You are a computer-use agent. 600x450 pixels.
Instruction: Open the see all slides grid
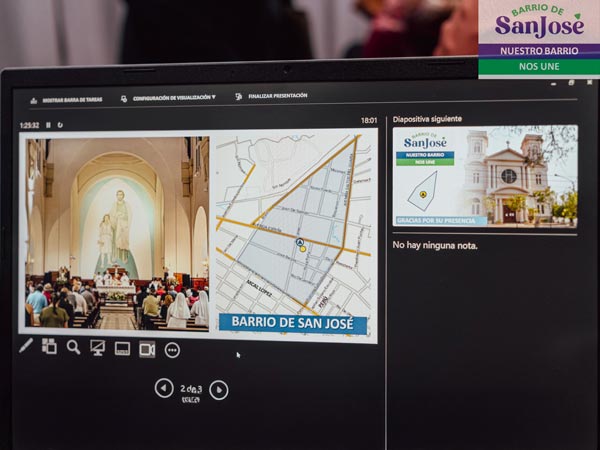[49, 346]
